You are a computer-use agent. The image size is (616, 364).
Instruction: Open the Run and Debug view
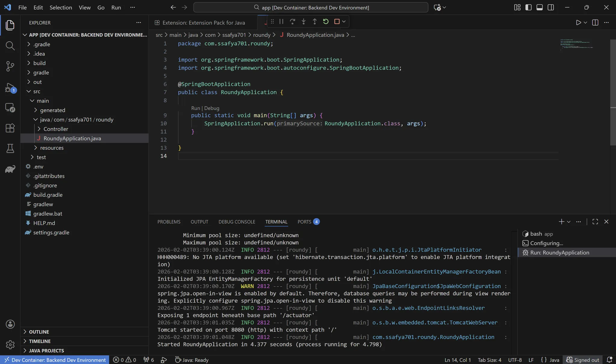10,88
